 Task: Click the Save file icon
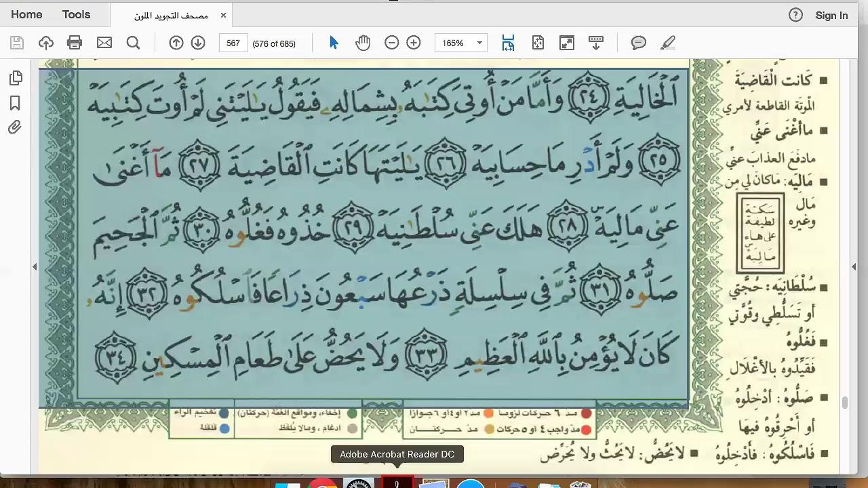point(17,43)
